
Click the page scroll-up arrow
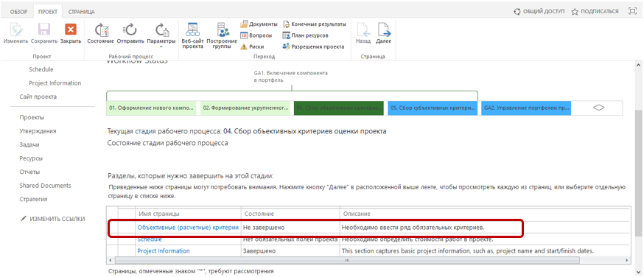point(637,66)
